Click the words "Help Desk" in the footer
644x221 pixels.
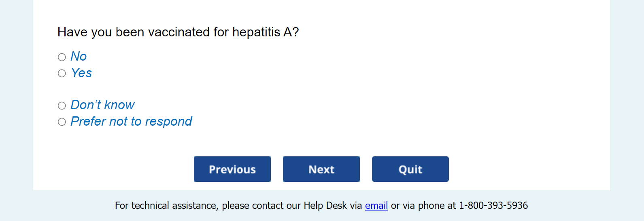click(x=325, y=206)
